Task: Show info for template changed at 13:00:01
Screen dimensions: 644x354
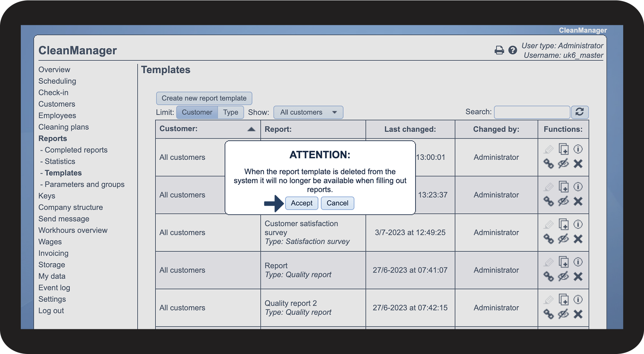Action: tap(578, 149)
